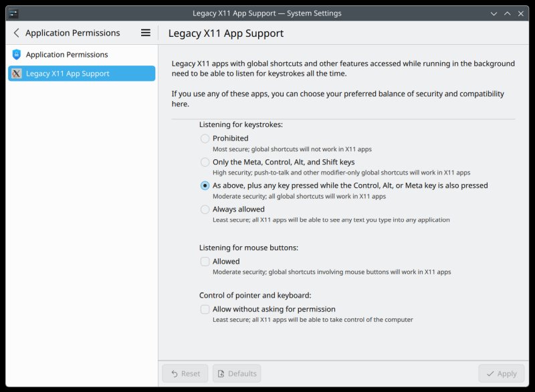
Task: Click the Defaults button
Action: point(237,373)
